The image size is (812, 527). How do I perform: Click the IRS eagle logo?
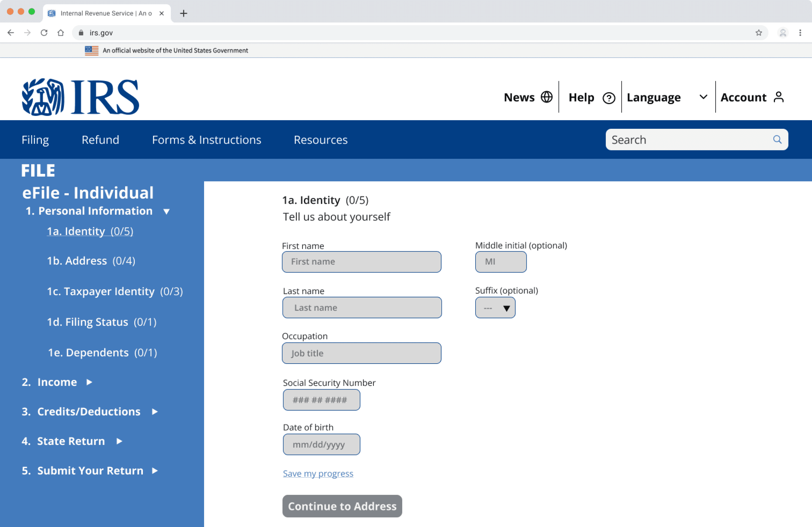pos(43,97)
